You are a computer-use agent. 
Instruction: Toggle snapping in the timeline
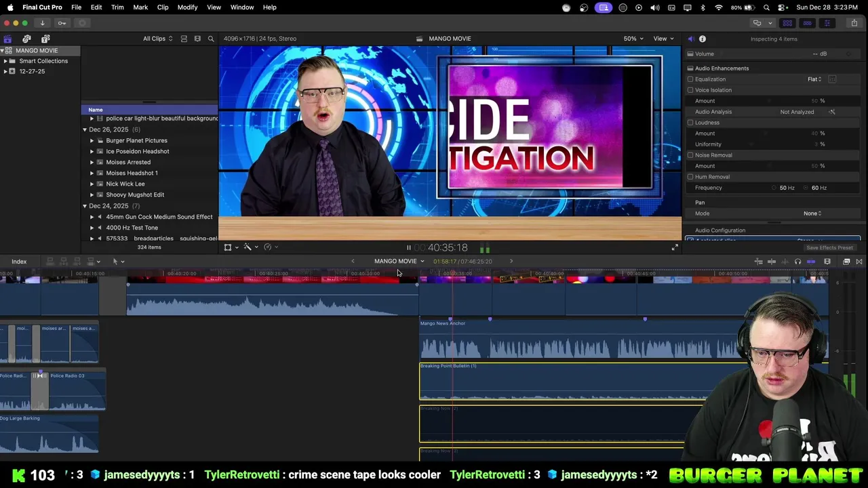(810, 262)
